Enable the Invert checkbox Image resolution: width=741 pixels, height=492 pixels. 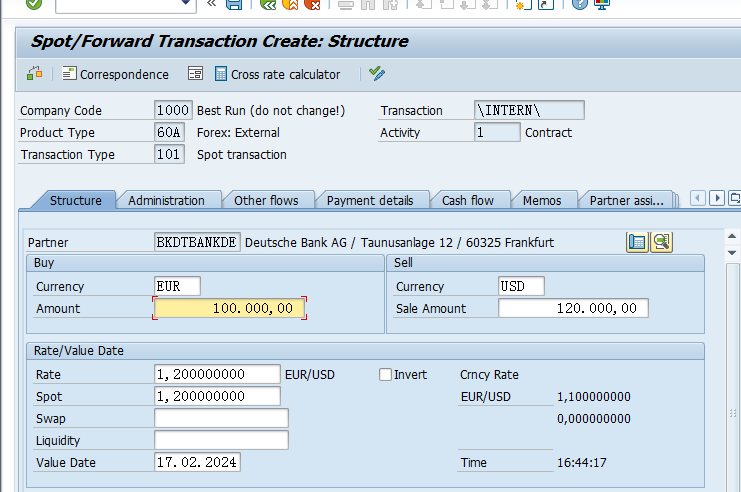[x=385, y=375]
